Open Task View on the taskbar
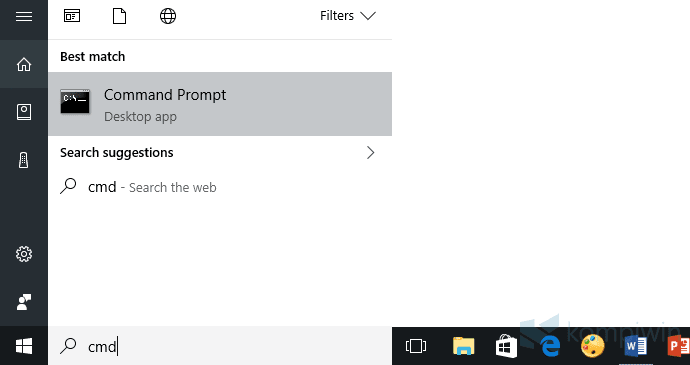 coord(416,346)
